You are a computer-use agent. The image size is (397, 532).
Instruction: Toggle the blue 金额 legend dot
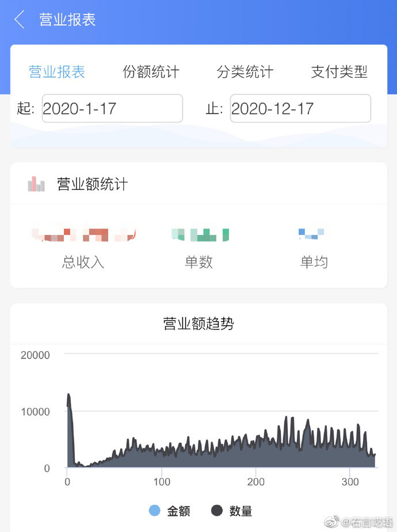[x=155, y=511]
